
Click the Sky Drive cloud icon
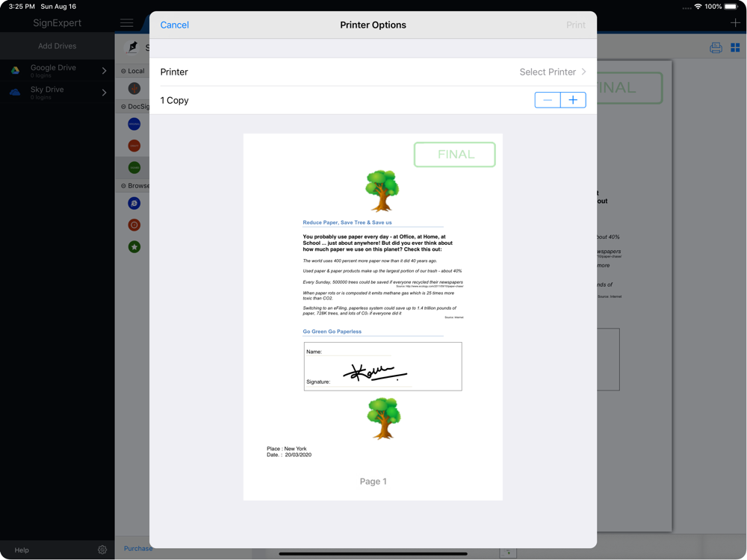tap(15, 93)
